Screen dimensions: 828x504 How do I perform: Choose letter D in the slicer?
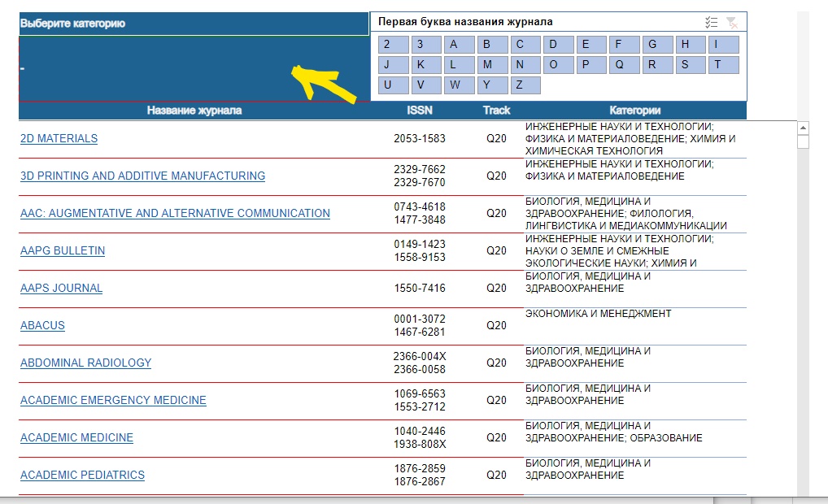(558, 45)
